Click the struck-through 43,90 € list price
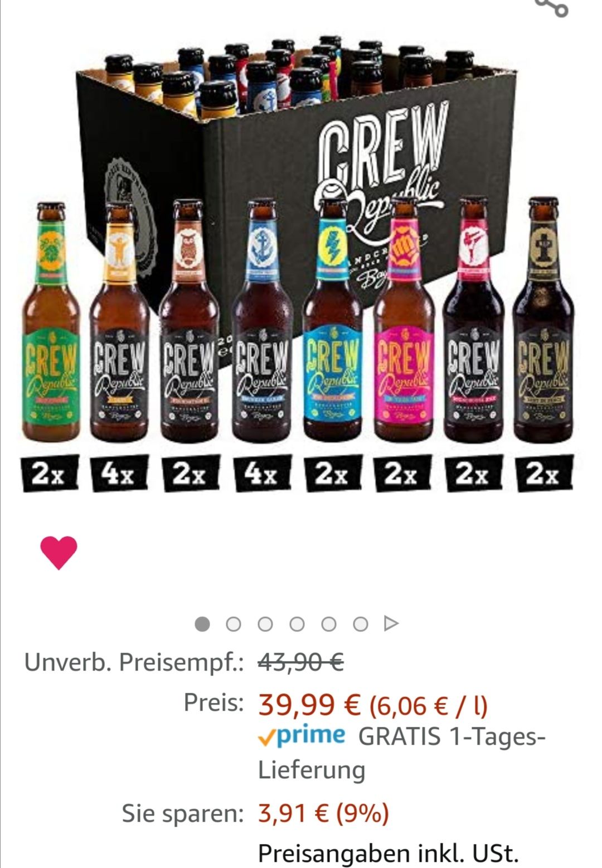The height and width of the screenshot is (868, 602). 300,663
